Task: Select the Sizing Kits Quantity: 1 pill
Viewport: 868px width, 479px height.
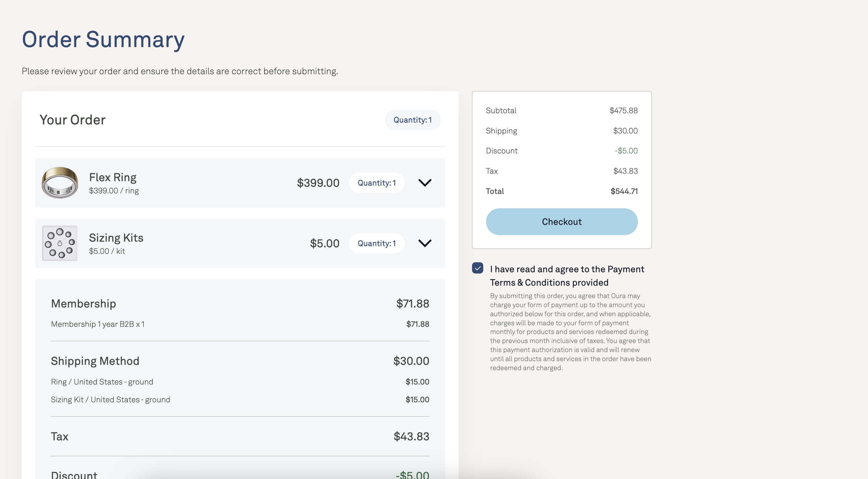Action: click(x=376, y=243)
